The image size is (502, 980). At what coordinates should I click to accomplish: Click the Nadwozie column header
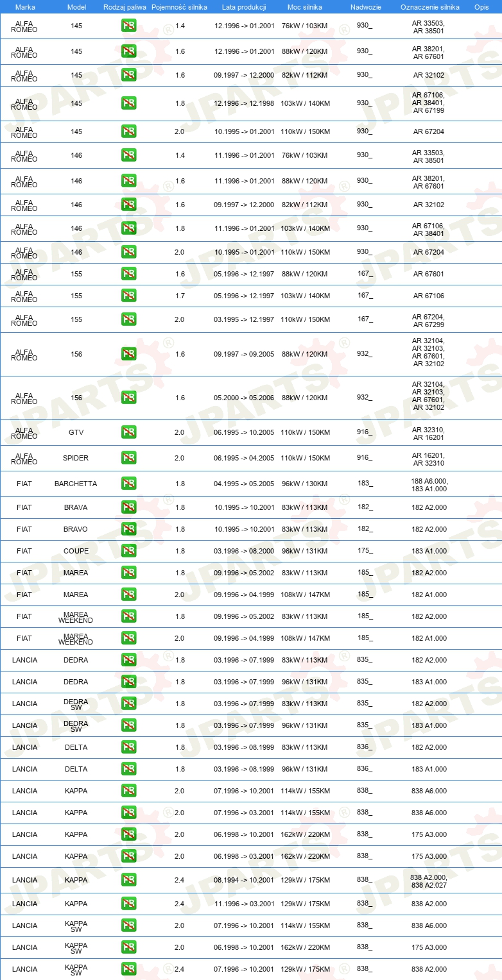[365, 7]
